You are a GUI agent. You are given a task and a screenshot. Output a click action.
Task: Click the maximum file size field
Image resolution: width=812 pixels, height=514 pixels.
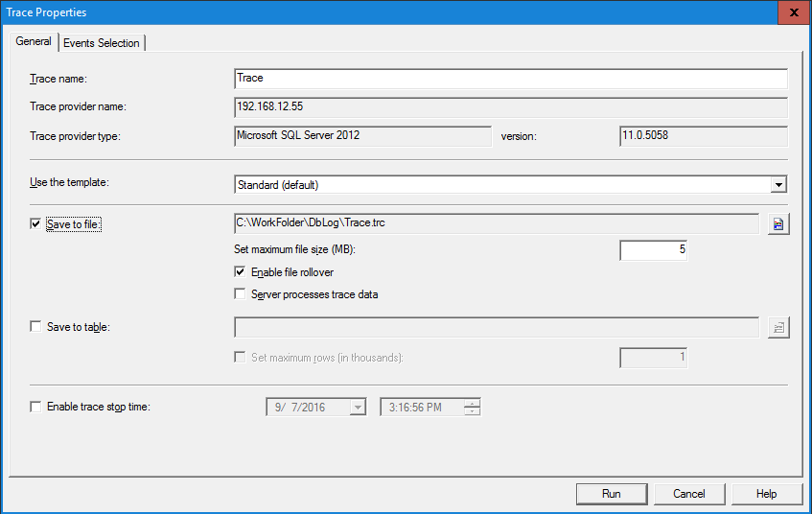[x=654, y=250]
